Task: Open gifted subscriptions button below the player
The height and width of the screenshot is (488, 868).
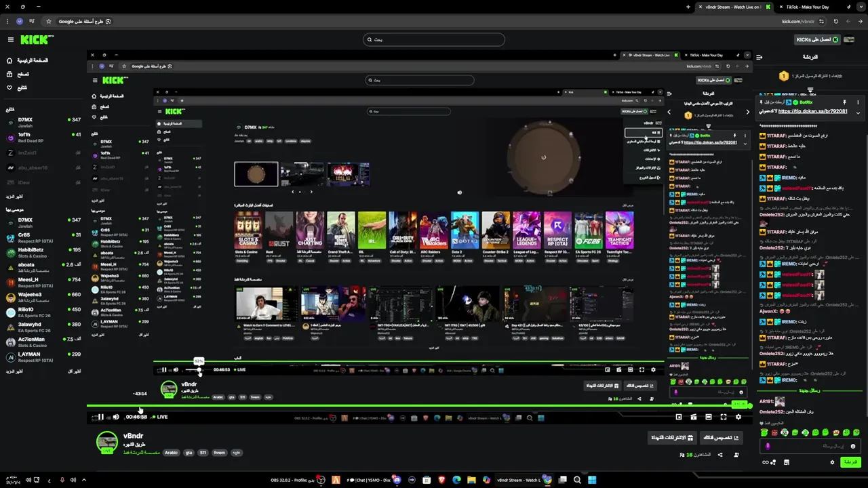Action: click(672, 438)
